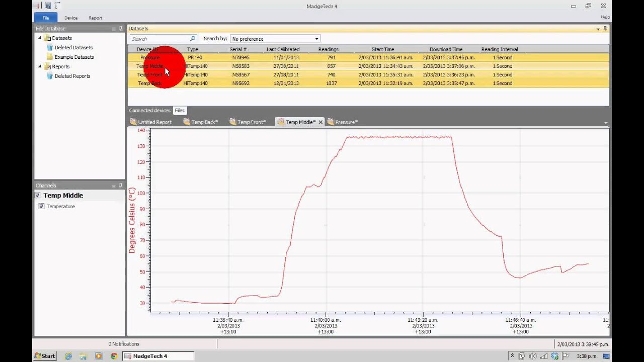Uncheck the Temperature channel checkbox
The height and width of the screenshot is (362, 644).
pos(41,206)
